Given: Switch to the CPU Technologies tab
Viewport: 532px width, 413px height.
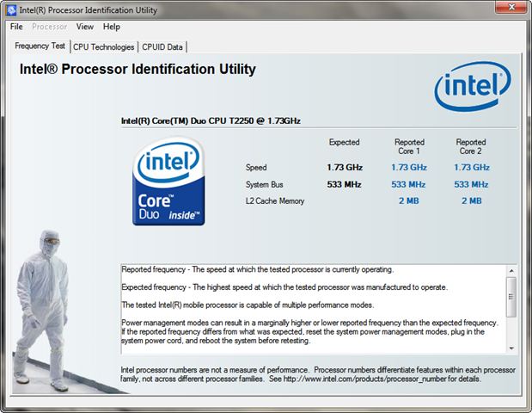Looking at the screenshot, I should click(x=103, y=47).
